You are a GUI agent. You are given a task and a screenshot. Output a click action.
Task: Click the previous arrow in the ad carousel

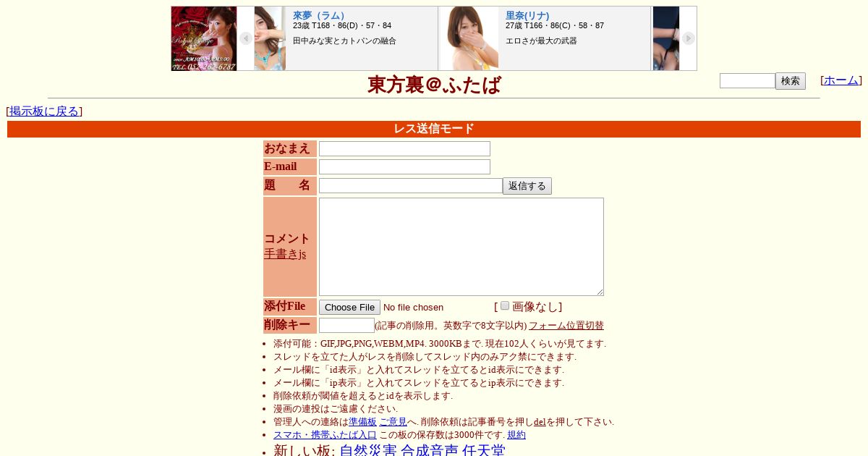(246, 38)
